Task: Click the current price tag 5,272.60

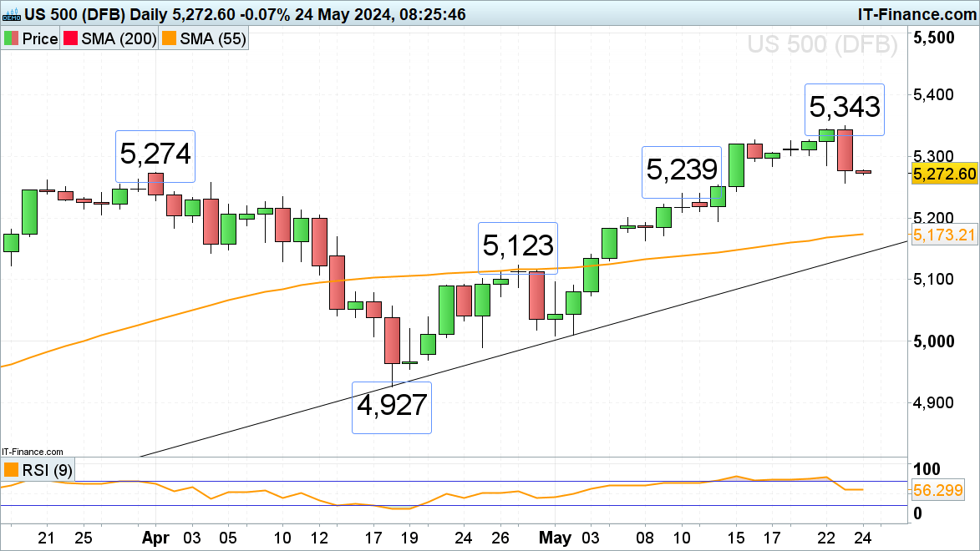Action: tap(945, 174)
